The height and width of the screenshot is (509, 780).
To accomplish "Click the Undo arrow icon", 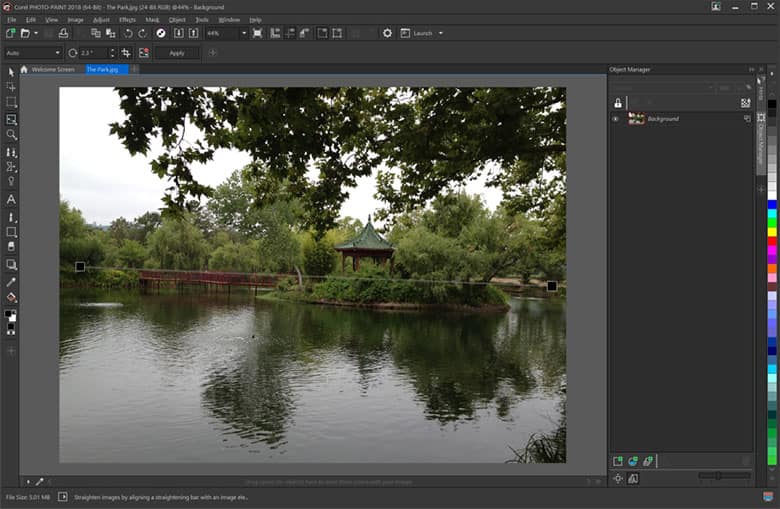I will (x=128, y=33).
